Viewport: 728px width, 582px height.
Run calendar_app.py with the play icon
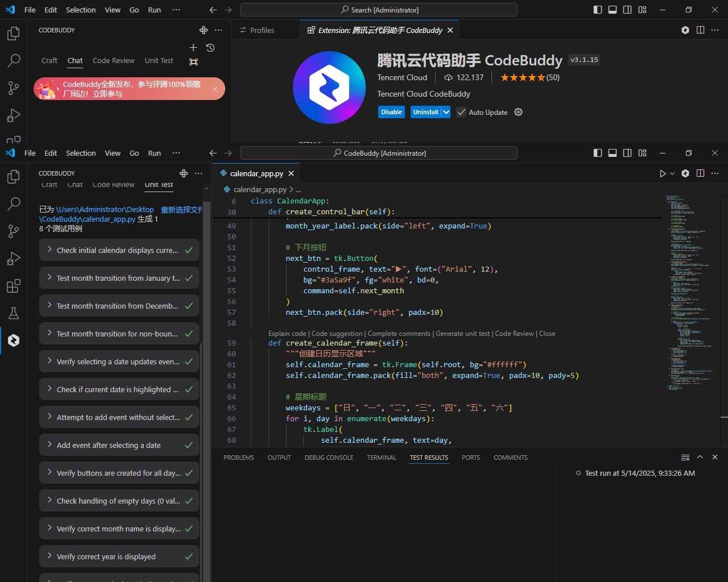(x=662, y=173)
